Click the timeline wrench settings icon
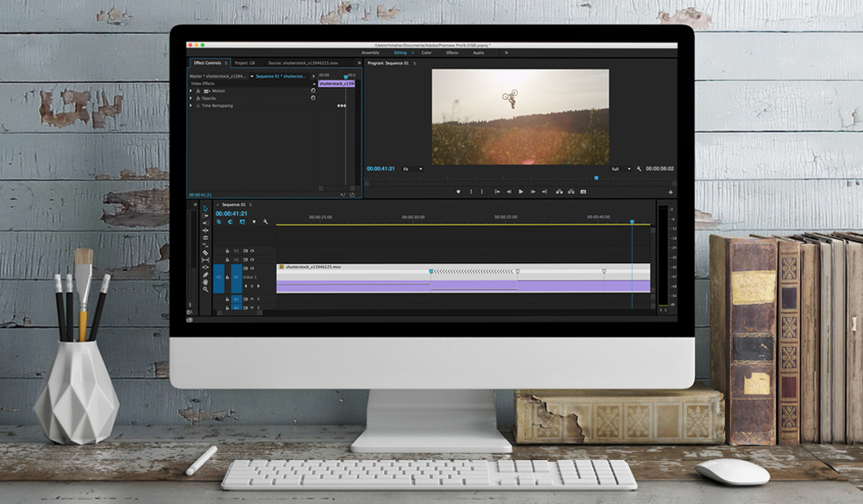 pos(266,222)
